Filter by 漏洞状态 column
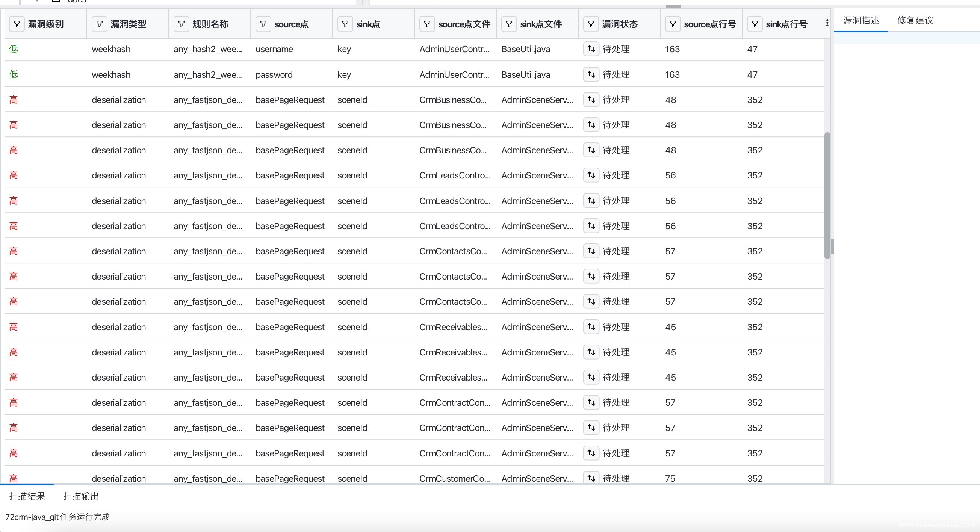 [x=591, y=24]
